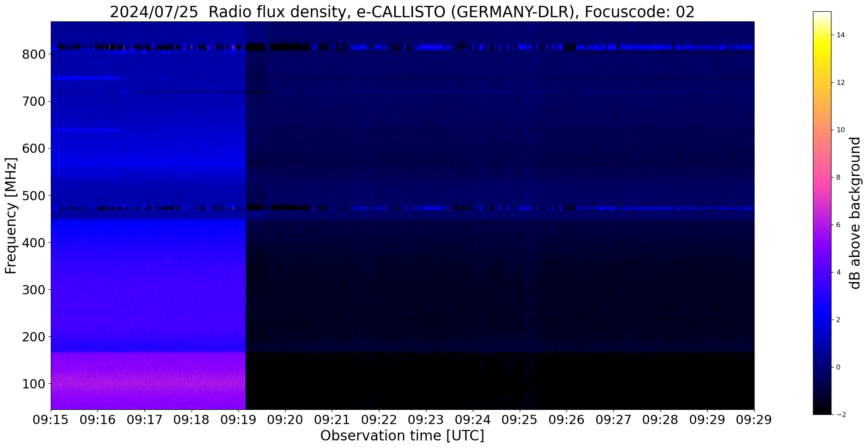
Task: Click the 'Frequency [MHz]' axis label
Action: pyautogui.click(x=11, y=215)
